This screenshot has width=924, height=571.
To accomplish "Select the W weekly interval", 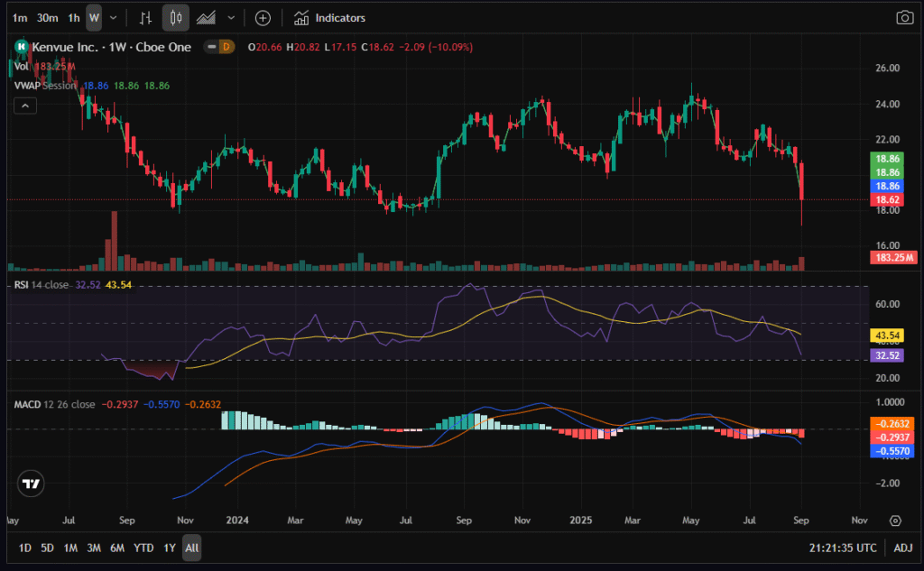I will pyautogui.click(x=94, y=17).
